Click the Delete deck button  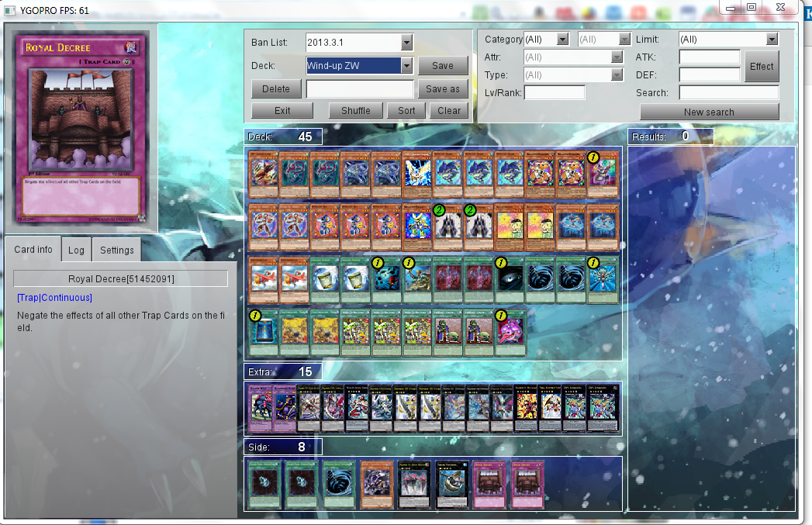coord(276,89)
